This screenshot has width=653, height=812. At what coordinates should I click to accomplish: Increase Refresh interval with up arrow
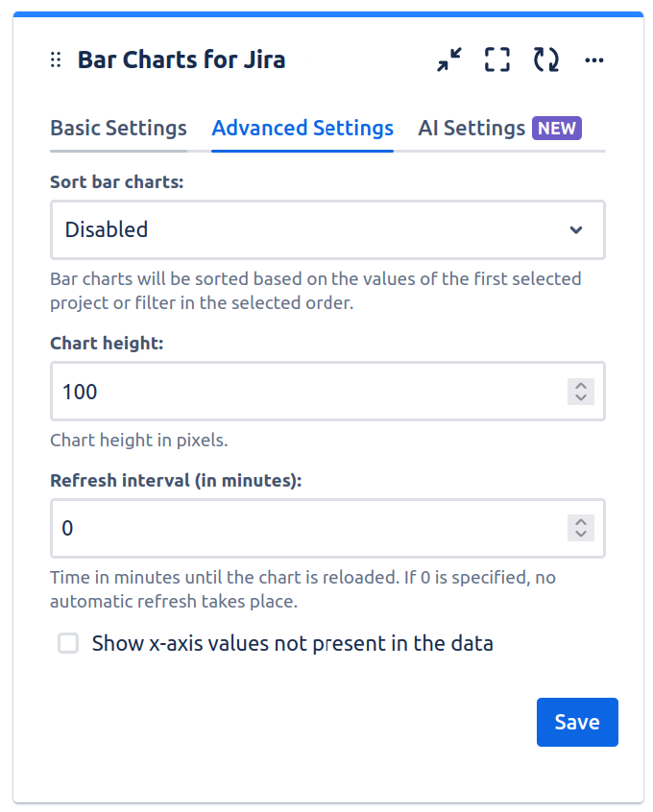click(x=580, y=522)
